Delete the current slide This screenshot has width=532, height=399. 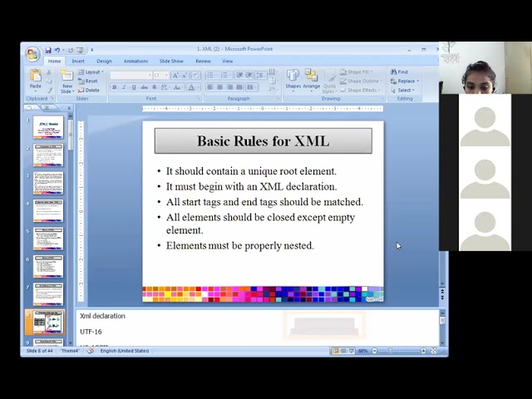89,91
